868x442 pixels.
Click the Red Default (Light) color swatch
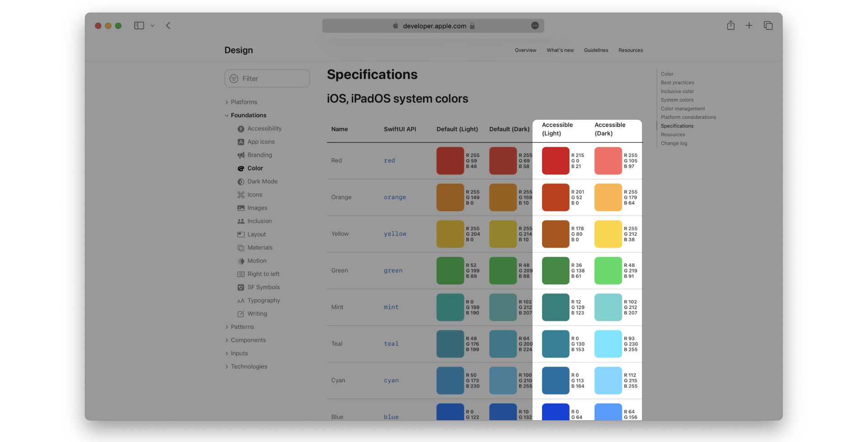tap(450, 160)
